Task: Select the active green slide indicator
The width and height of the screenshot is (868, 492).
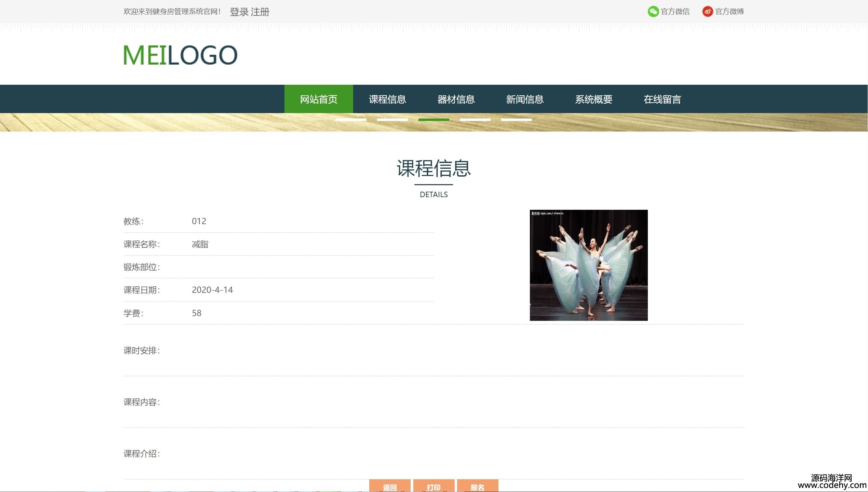Action: click(x=433, y=120)
